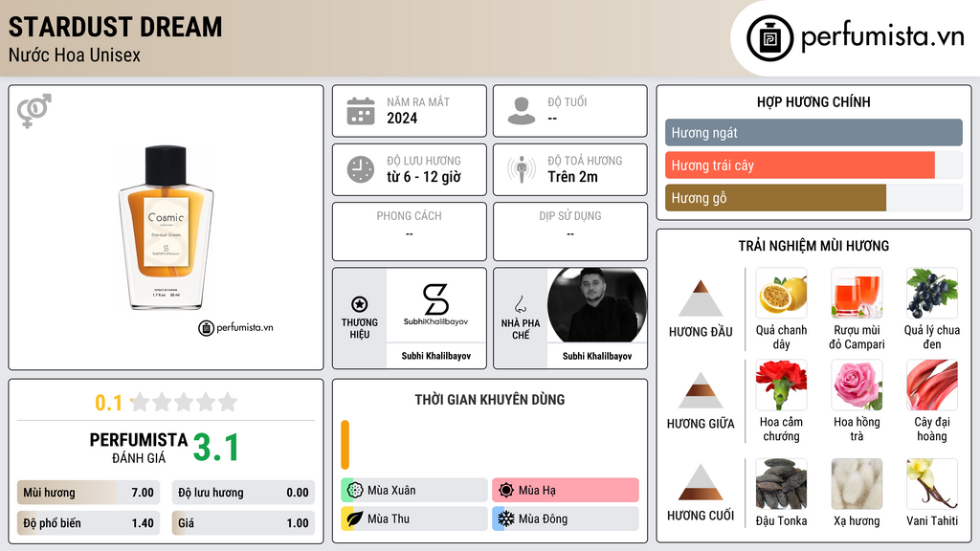This screenshot has height=551, width=980.
Task: Select the Mùa Xuân season button
Action: [414, 490]
